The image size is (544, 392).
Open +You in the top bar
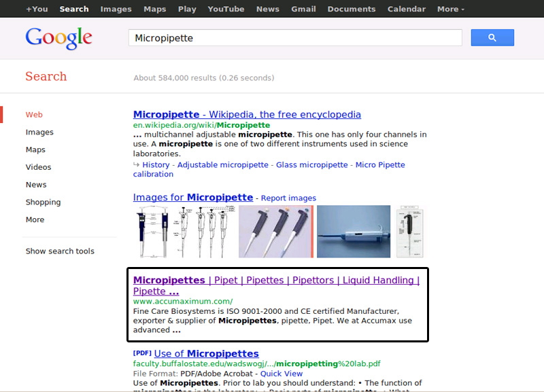click(37, 9)
